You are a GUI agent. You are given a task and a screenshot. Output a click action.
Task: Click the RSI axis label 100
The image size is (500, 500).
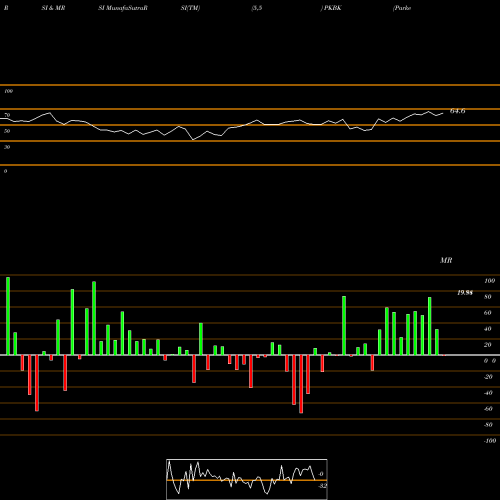[x=8, y=91]
